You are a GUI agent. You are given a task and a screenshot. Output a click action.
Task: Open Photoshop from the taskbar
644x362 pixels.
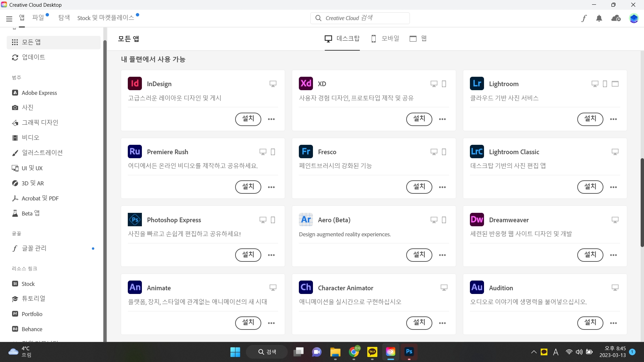pyautogui.click(x=409, y=352)
